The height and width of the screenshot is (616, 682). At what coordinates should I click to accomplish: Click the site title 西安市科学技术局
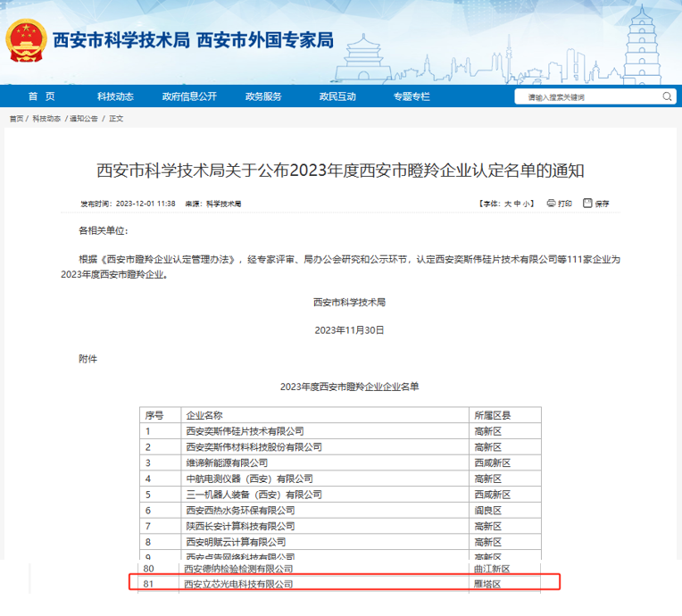[121, 40]
